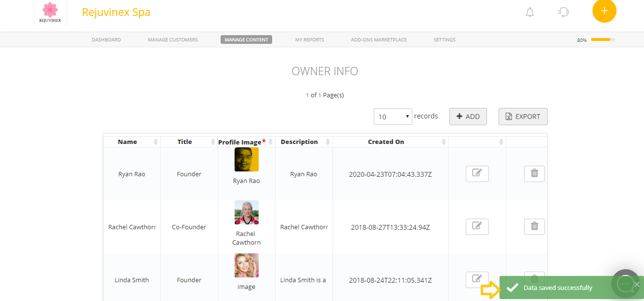644x301 pixels.
Task: Open Ryan Rao's profile image thumbnail
Action: coord(247,159)
